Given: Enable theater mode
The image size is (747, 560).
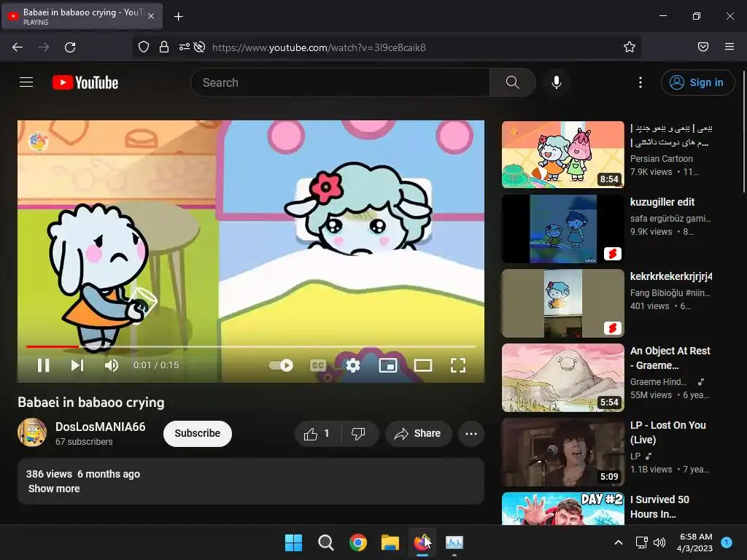Looking at the screenshot, I should point(423,365).
